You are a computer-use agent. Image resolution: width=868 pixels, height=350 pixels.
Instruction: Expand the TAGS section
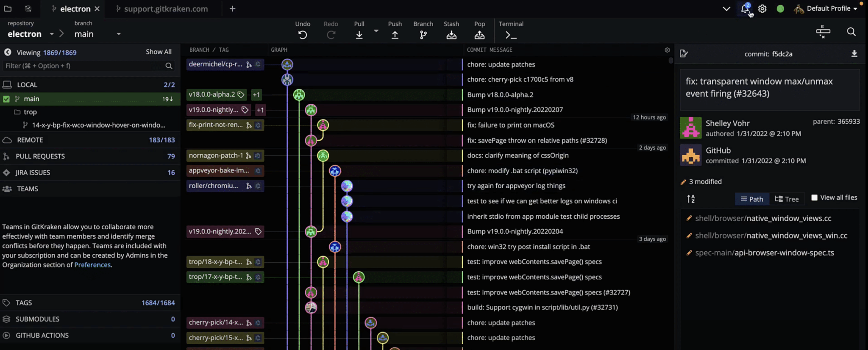pos(90,303)
